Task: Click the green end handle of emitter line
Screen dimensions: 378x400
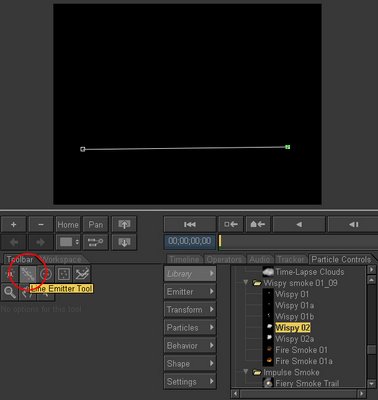Action: click(288, 147)
